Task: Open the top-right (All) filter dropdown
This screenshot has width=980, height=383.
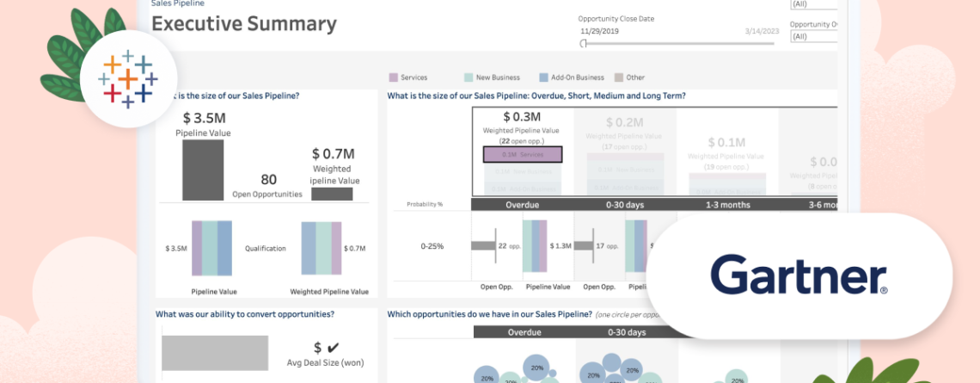Action: tap(813, 4)
